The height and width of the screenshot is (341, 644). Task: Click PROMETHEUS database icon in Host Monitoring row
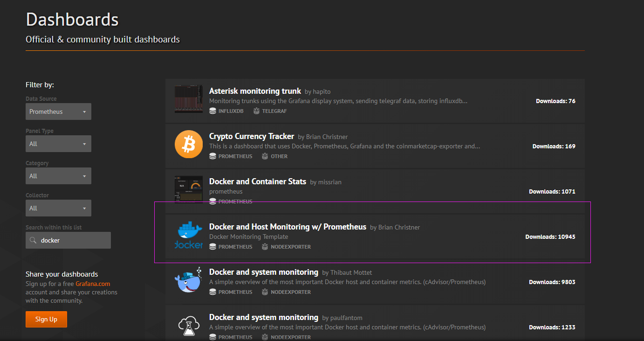212,247
